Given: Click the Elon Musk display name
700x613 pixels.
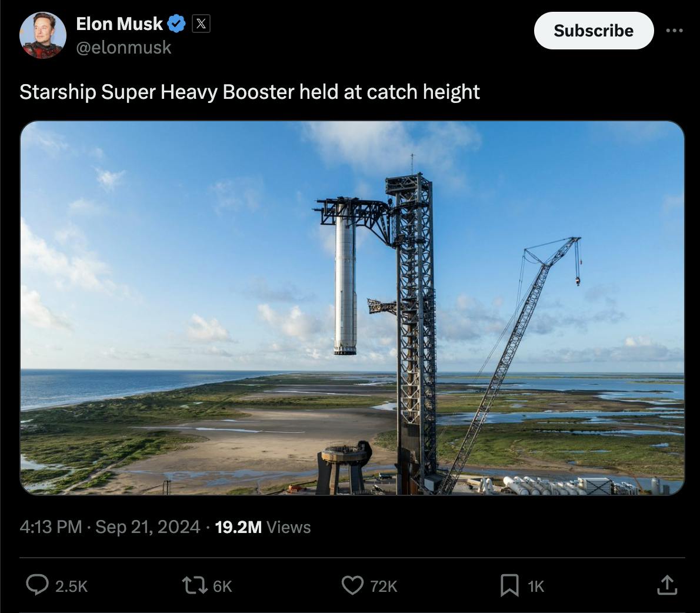Looking at the screenshot, I should tap(119, 24).
